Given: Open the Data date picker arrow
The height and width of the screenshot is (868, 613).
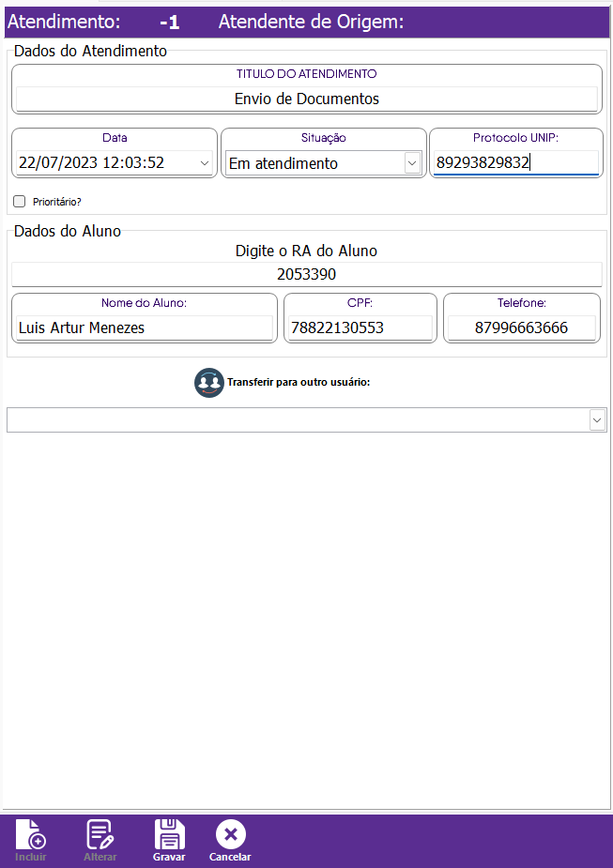Looking at the screenshot, I should click(x=205, y=163).
